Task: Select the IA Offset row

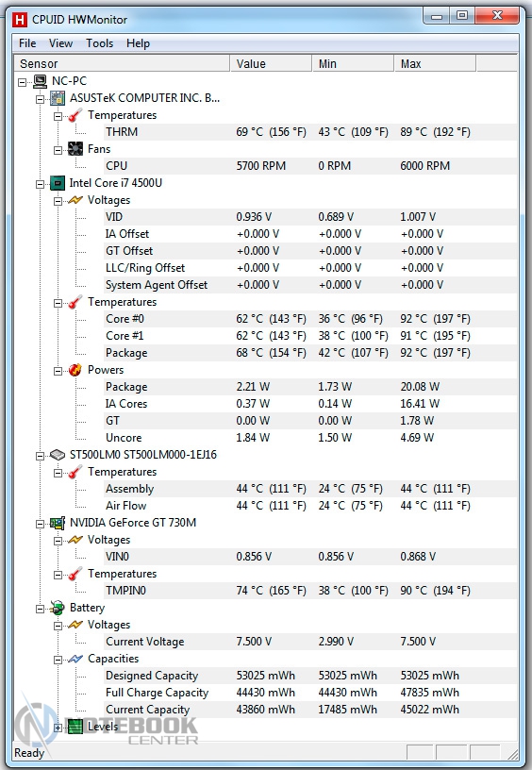Action: [x=310, y=234]
